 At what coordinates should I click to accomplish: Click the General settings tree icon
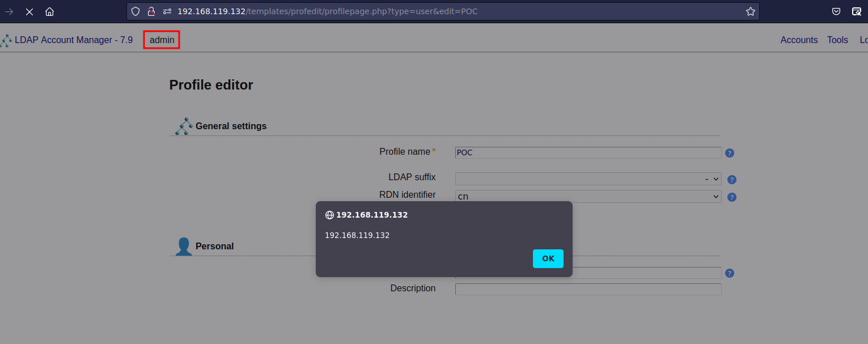click(x=183, y=126)
